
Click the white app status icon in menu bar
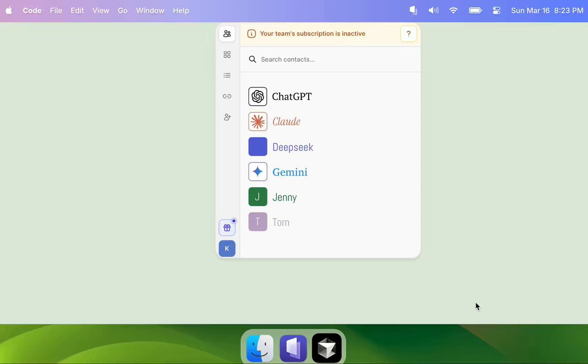coord(413,10)
